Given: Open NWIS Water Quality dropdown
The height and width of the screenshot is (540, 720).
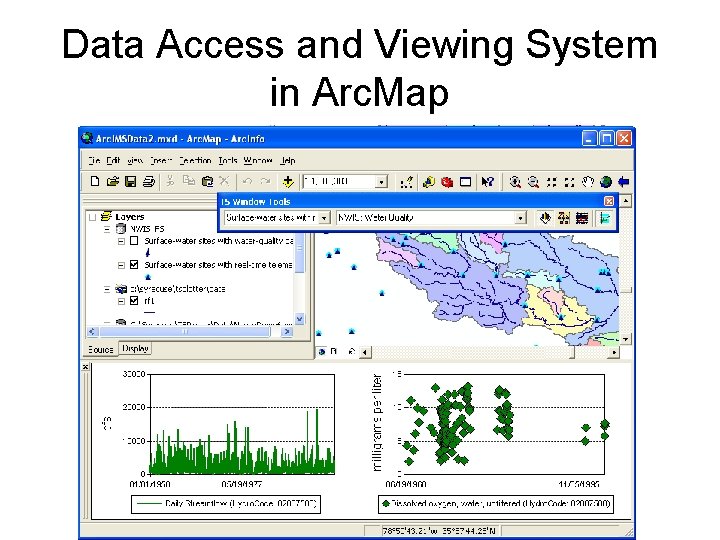Looking at the screenshot, I should tap(520, 218).
